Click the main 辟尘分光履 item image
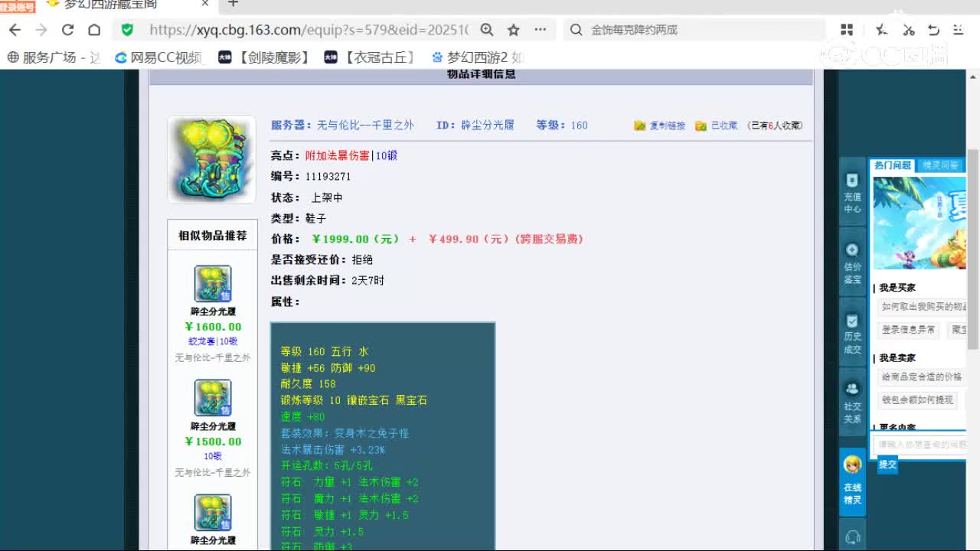Viewport: 980px width, 551px height. (x=211, y=159)
